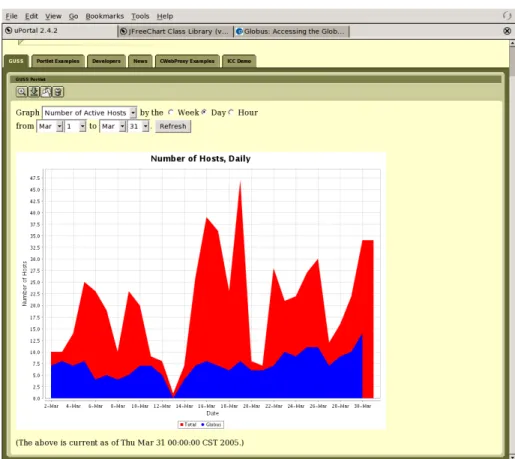Open the Bookmarks menu

tap(105, 16)
